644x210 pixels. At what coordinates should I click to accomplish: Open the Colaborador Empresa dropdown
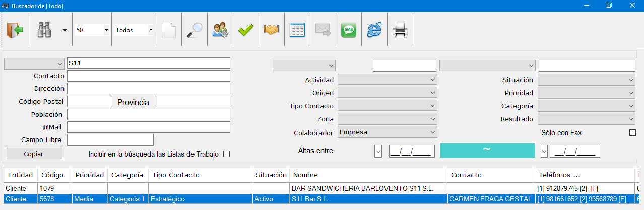coord(387,133)
